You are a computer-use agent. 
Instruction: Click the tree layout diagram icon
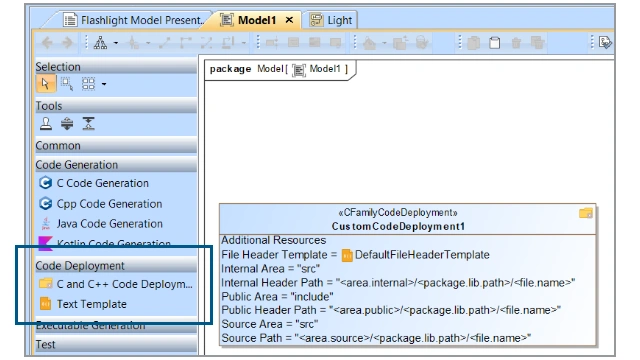[x=100, y=42]
